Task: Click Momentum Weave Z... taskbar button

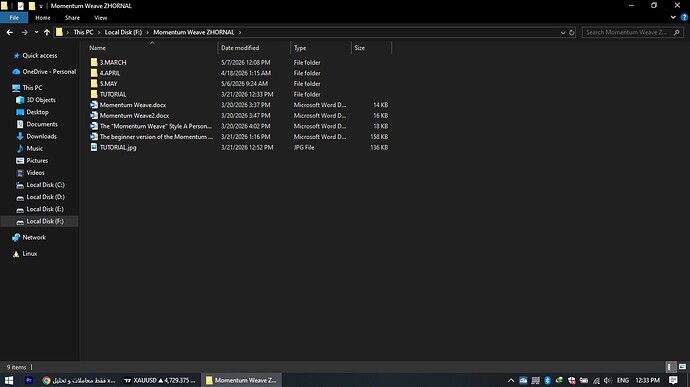Action: point(241,380)
